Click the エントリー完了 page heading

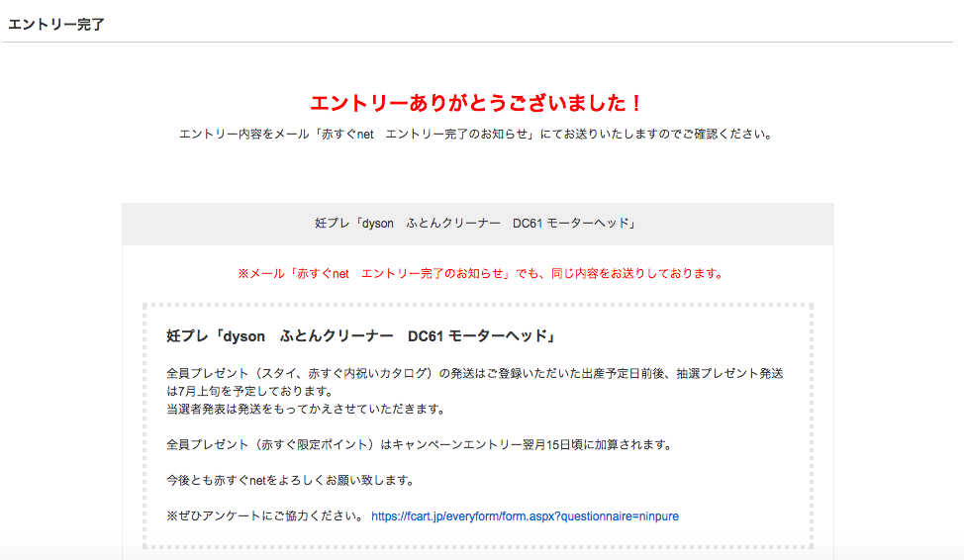pyautogui.click(x=56, y=25)
